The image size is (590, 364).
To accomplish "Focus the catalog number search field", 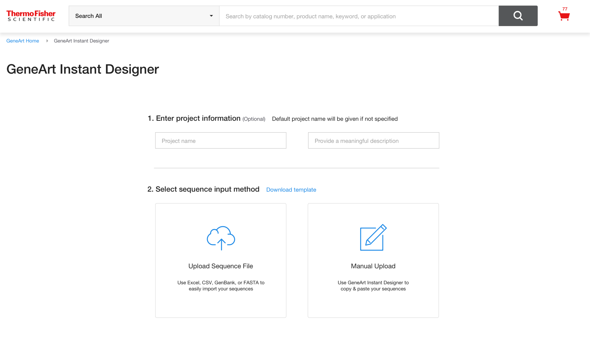I will click(x=359, y=16).
